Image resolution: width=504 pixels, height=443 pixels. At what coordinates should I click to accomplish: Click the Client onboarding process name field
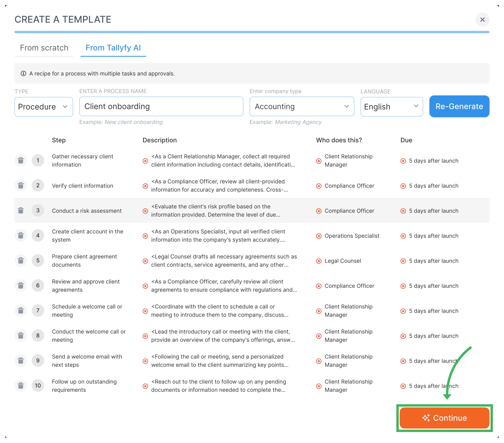click(161, 106)
